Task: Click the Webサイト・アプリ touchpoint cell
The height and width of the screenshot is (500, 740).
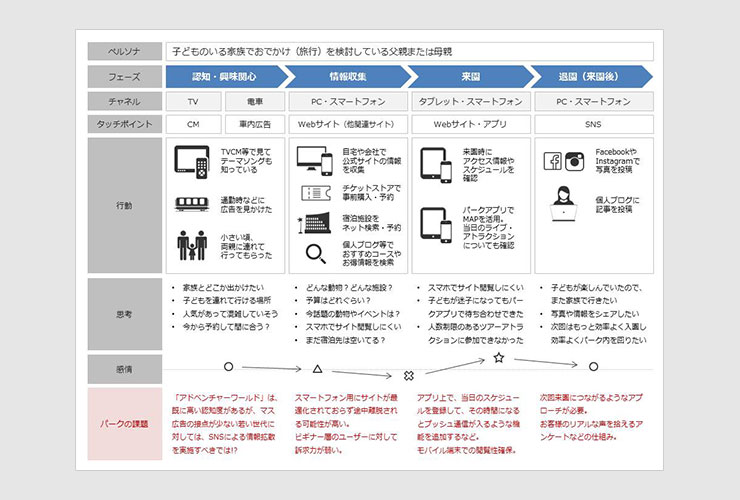Action: (471, 124)
